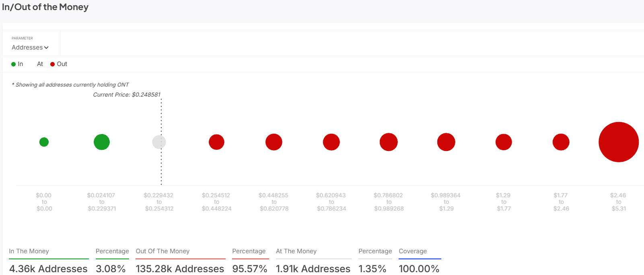Click the Coverage 100.00% value
This screenshot has width=644, height=275.
click(419, 269)
